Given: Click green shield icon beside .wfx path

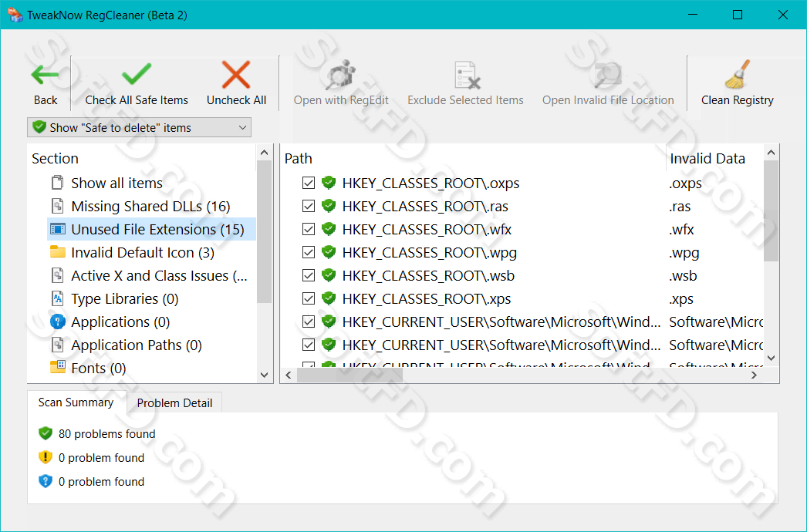Looking at the screenshot, I should point(329,229).
